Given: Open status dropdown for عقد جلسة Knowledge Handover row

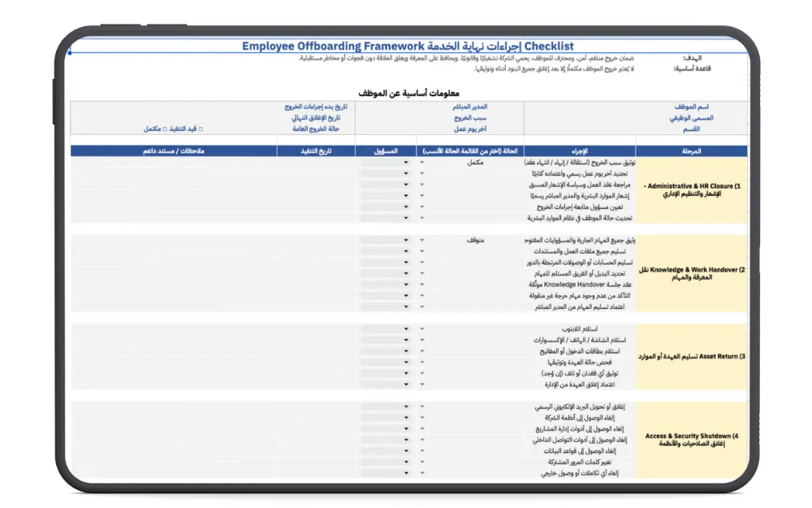Looking at the screenshot, I should pyautogui.click(x=422, y=284).
